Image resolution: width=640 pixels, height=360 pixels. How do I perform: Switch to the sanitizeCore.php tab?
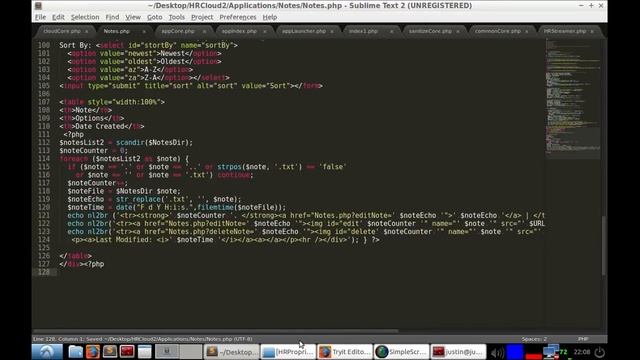430,31
